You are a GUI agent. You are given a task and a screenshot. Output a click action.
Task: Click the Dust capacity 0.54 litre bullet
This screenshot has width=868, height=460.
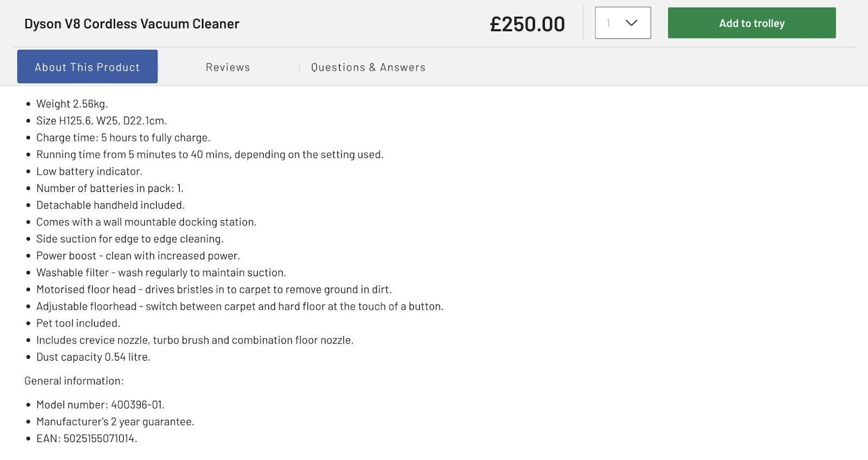93,357
